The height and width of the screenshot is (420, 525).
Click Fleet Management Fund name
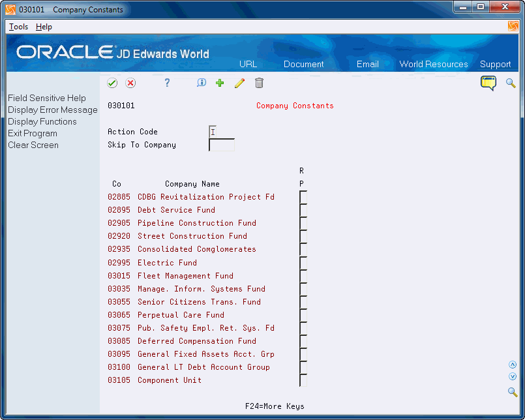coord(185,276)
